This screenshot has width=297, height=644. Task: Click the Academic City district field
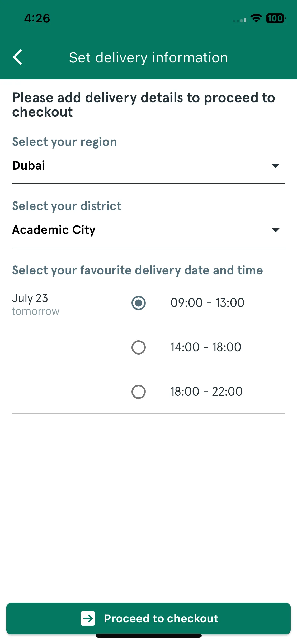148,230
